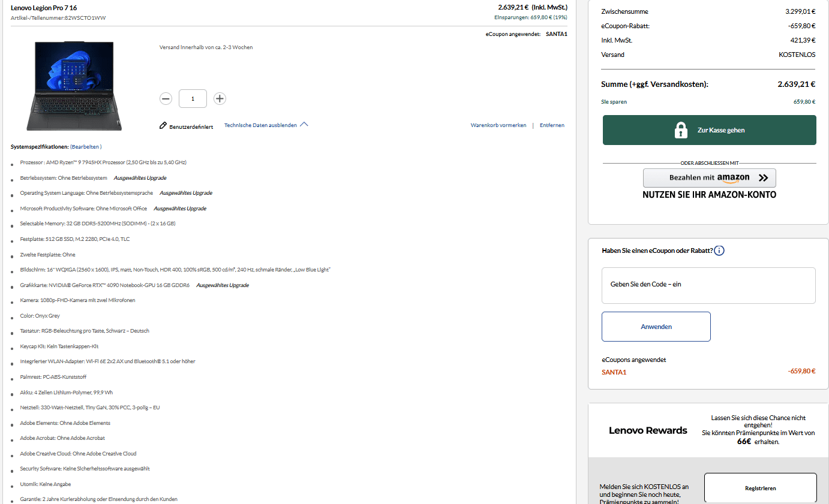Click the Versand innerhalb von ca. 2-3 Wochen text

click(206, 47)
